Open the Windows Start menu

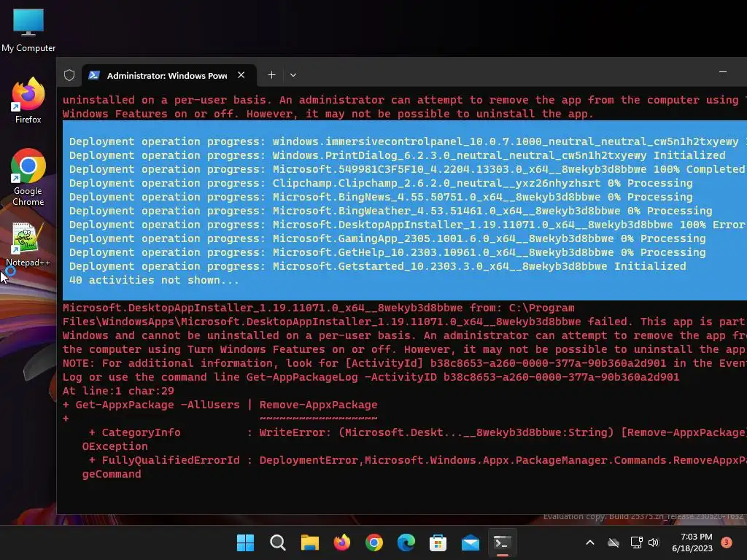tap(245, 542)
